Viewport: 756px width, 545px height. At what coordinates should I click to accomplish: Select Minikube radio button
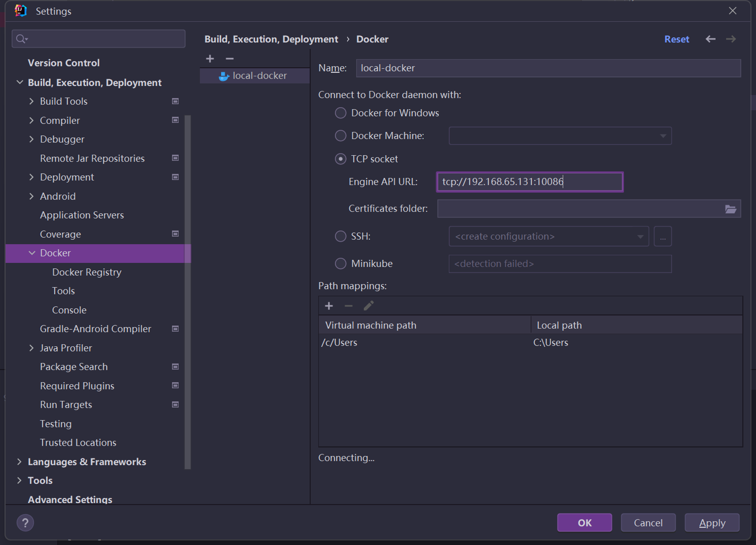coord(341,264)
